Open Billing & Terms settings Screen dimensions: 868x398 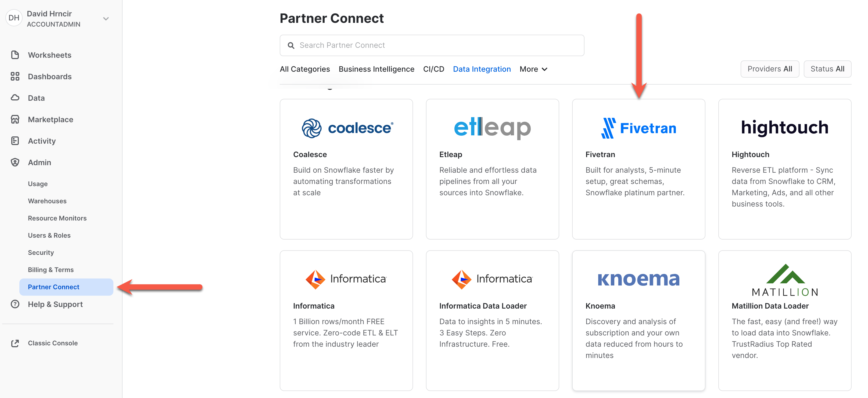(51, 269)
